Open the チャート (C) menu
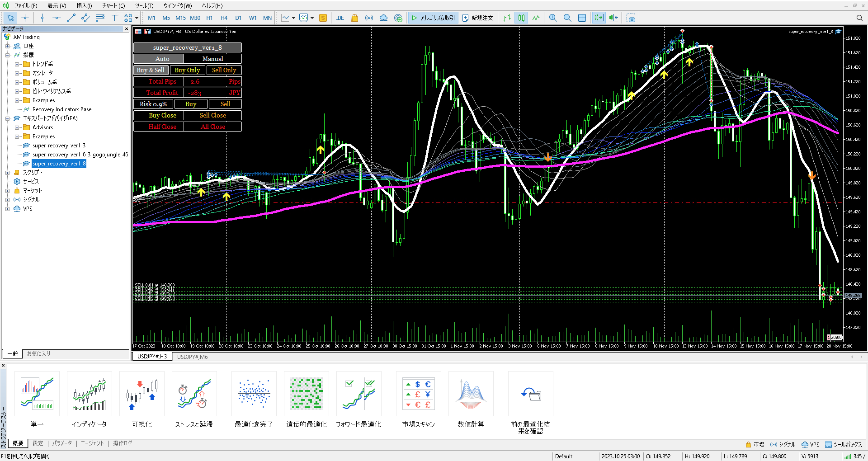Image resolution: width=868 pixels, height=461 pixels. (113, 6)
